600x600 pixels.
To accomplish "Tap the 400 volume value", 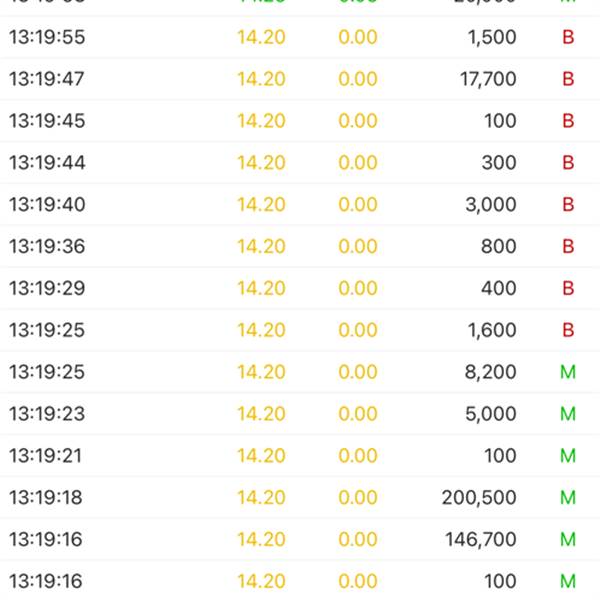I will [498, 289].
